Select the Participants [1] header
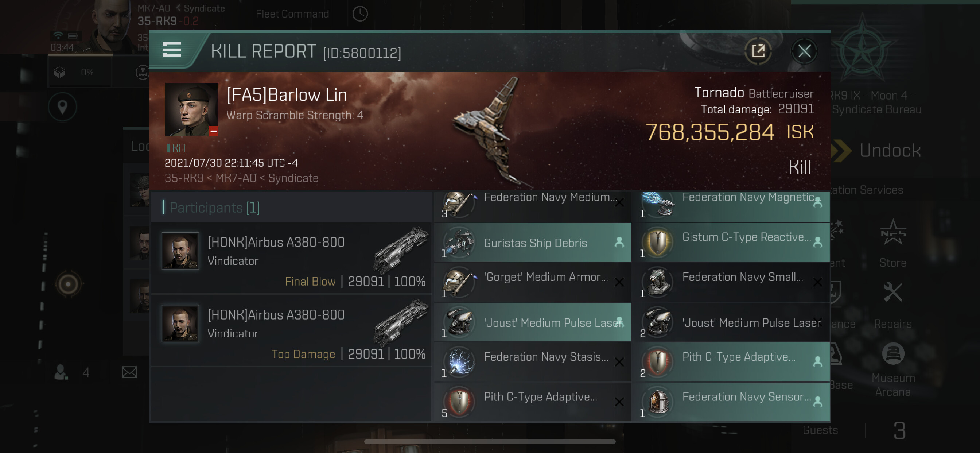This screenshot has width=980, height=453. [x=215, y=208]
